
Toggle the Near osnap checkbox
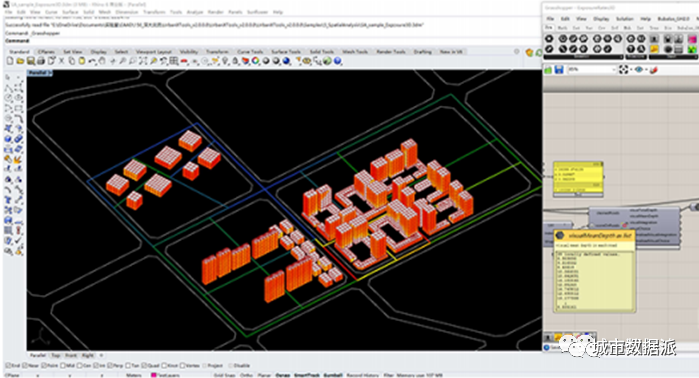(31, 366)
